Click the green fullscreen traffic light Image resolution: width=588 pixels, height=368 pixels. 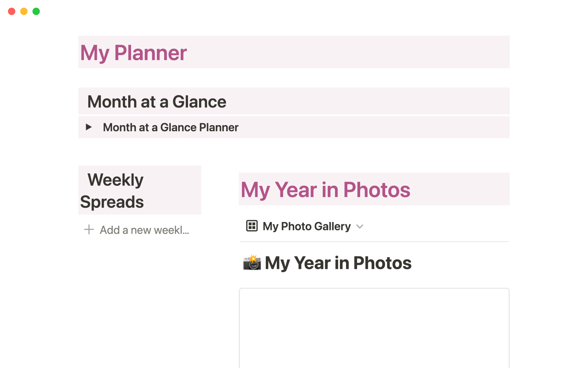click(x=36, y=11)
